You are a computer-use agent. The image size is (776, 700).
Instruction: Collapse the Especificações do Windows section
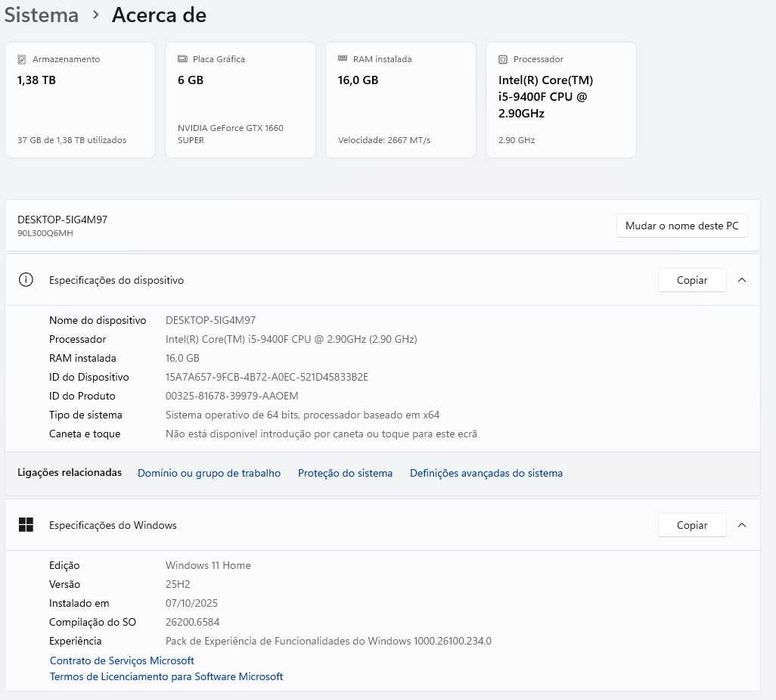click(742, 525)
